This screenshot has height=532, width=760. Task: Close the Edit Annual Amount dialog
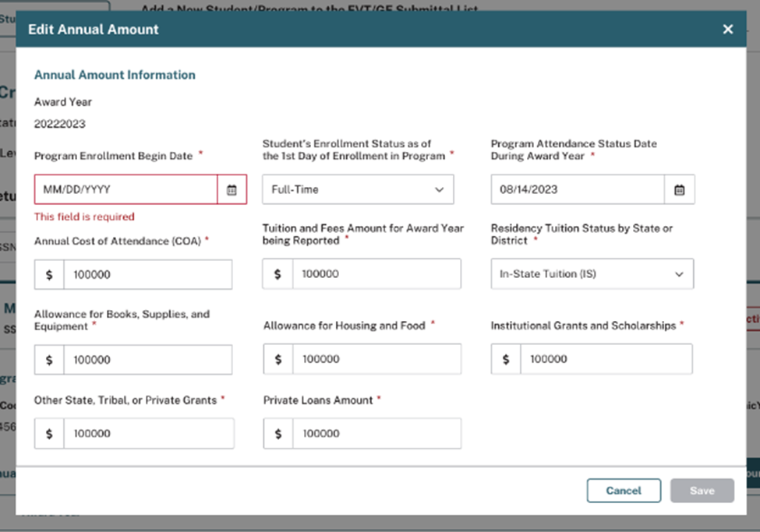pyautogui.click(x=727, y=30)
